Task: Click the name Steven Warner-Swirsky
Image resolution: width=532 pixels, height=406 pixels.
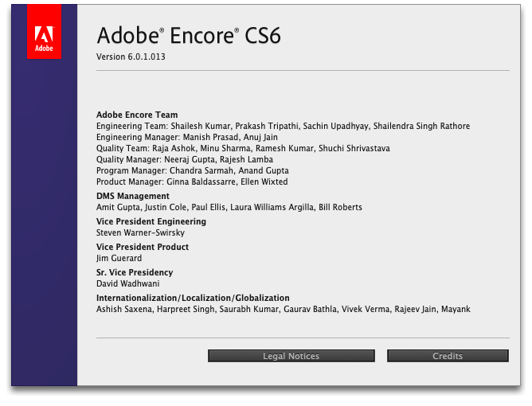Action: (140, 232)
